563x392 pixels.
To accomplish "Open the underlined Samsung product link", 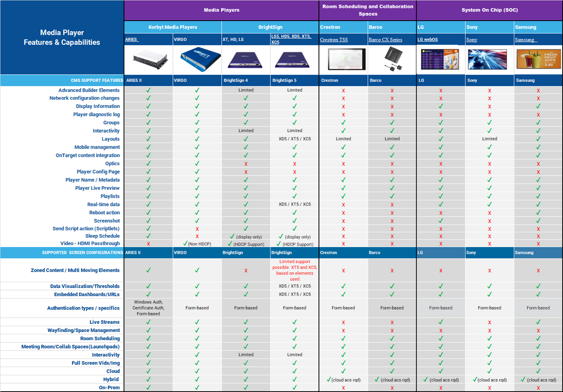I will (526, 40).
